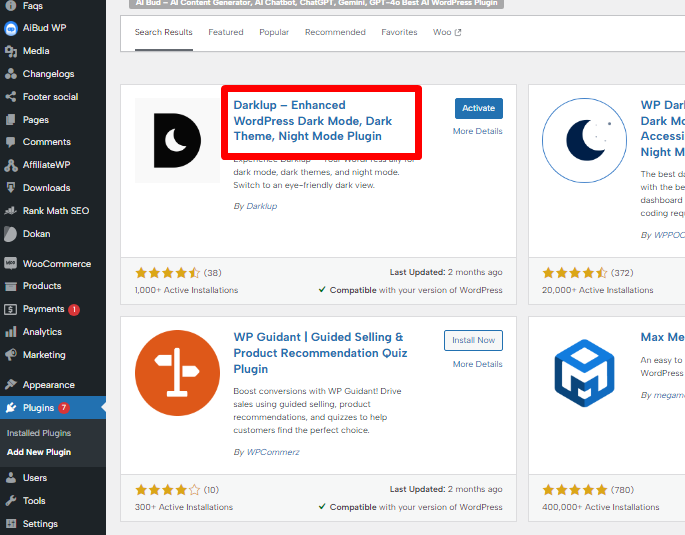Click the Darklup author link
685x535 pixels.
pos(262,206)
